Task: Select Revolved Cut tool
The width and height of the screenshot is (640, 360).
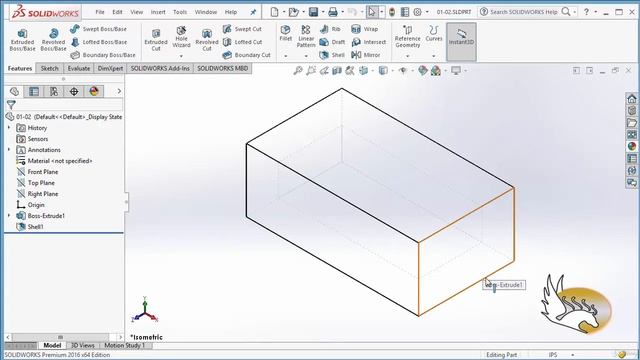Action: coord(207,40)
